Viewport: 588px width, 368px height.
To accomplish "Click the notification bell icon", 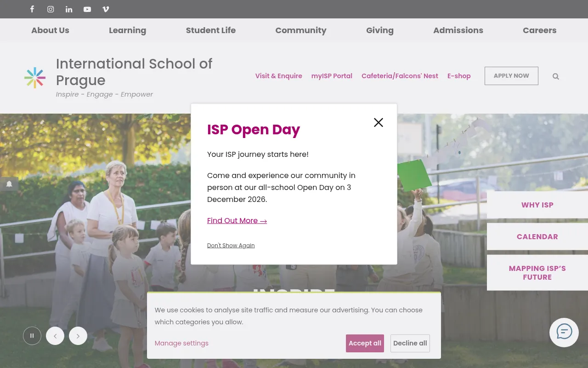I will point(9,184).
